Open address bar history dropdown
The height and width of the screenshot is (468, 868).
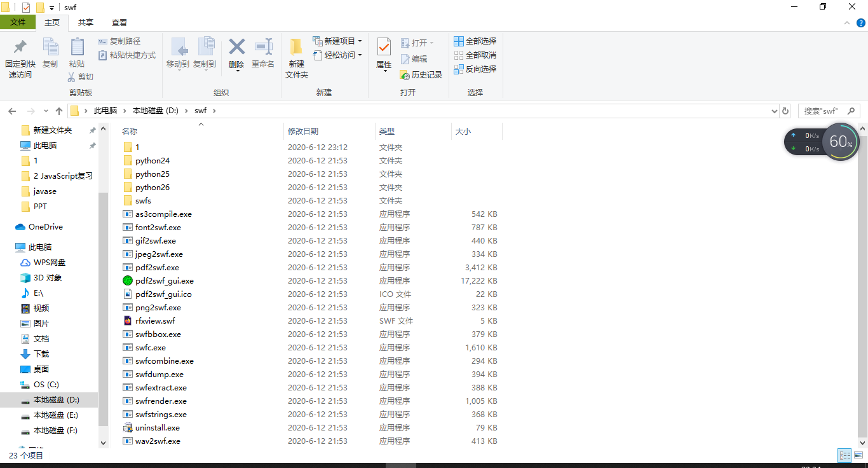[774, 111]
